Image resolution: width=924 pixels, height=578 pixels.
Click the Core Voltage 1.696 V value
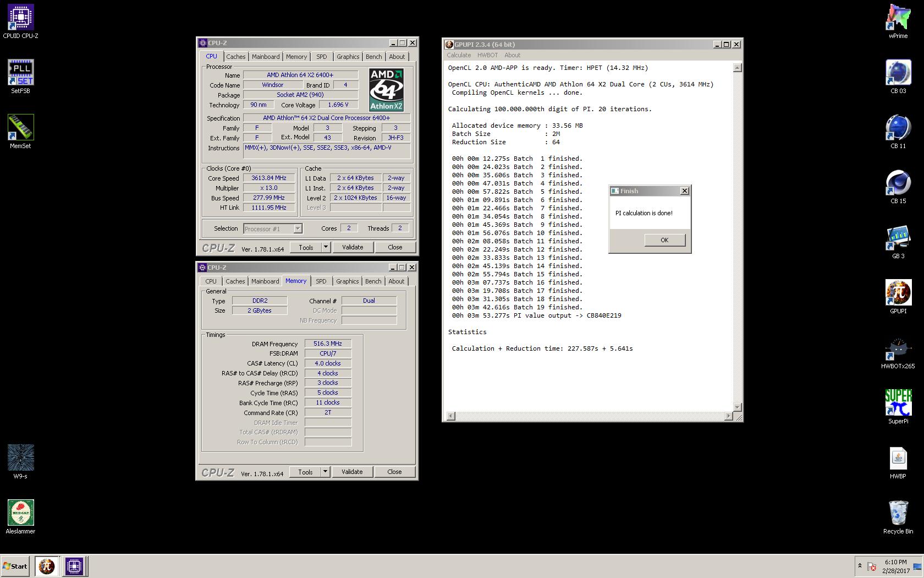click(338, 105)
